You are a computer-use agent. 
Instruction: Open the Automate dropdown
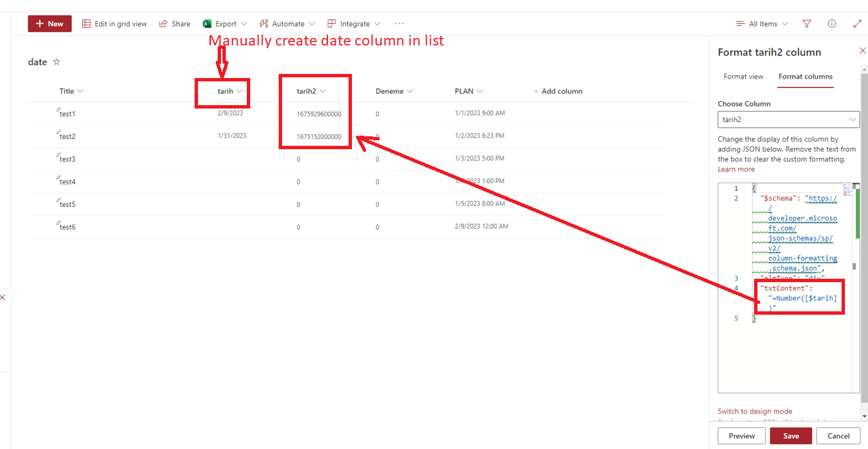tap(287, 24)
